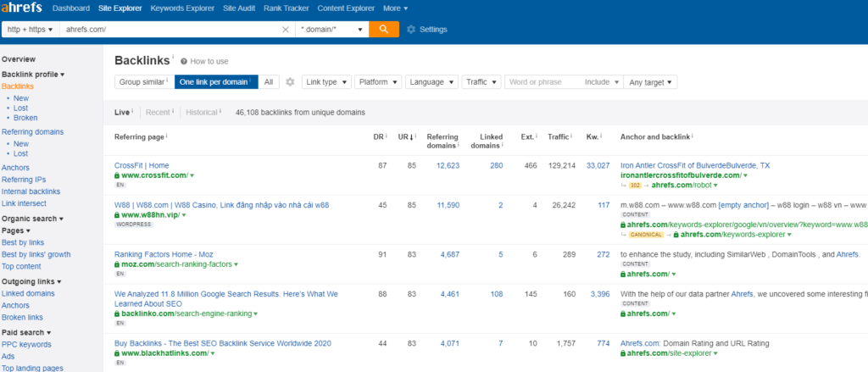Select Group similar mode
This screenshot has width=868, height=372.
point(144,82)
